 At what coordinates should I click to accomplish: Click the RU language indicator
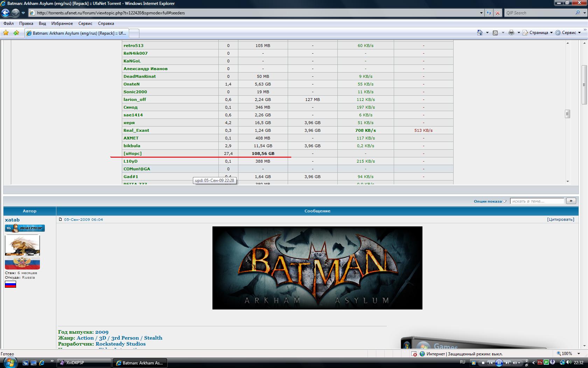462,362
